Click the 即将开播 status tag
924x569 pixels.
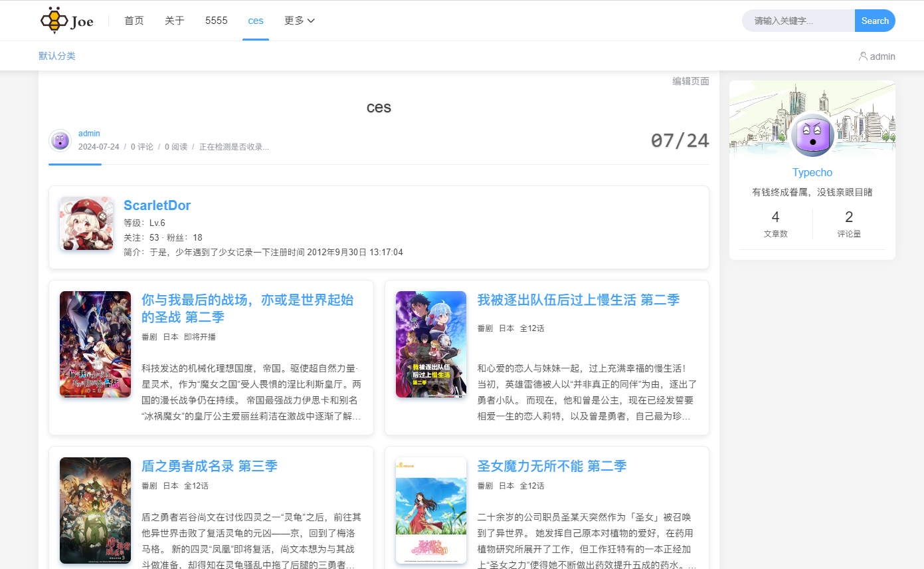tap(200, 337)
